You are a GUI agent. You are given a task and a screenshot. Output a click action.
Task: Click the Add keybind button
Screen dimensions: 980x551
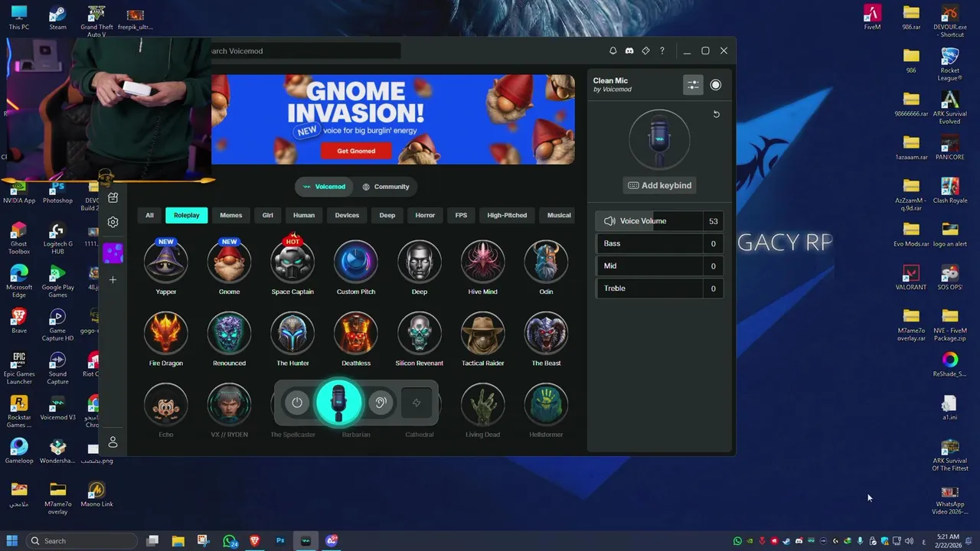click(x=660, y=185)
